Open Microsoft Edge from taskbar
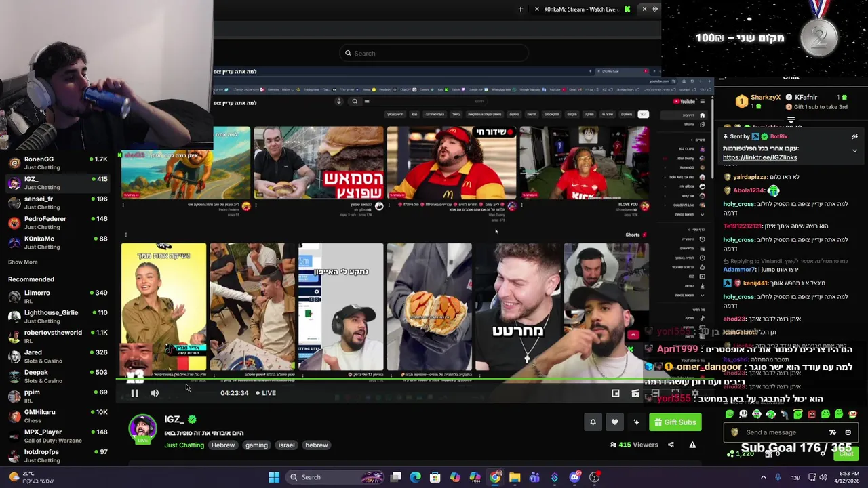 tap(416, 477)
